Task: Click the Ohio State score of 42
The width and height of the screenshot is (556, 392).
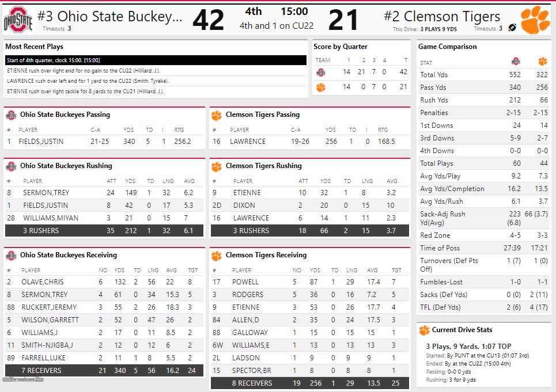Action: click(208, 21)
